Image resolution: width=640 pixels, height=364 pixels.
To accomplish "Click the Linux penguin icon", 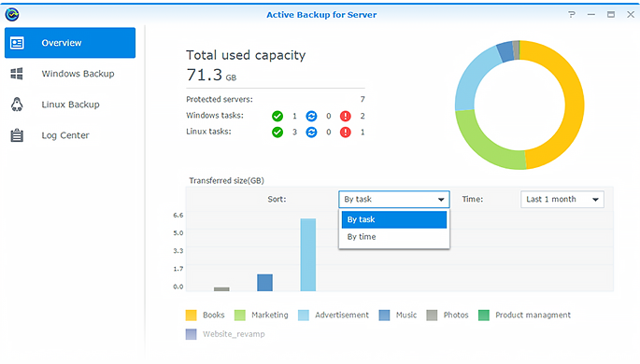I will [17, 105].
